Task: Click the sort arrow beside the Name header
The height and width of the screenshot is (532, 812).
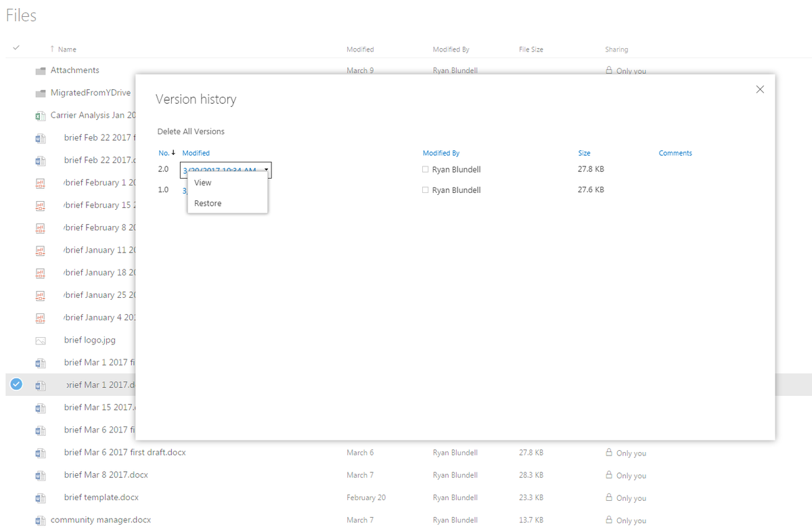Action: (x=54, y=49)
